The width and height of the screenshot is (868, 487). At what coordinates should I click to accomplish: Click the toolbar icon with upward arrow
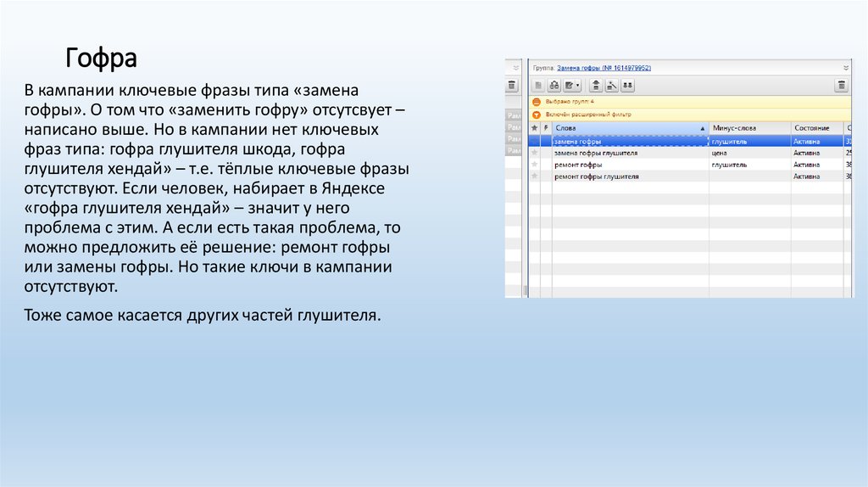point(596,86)
